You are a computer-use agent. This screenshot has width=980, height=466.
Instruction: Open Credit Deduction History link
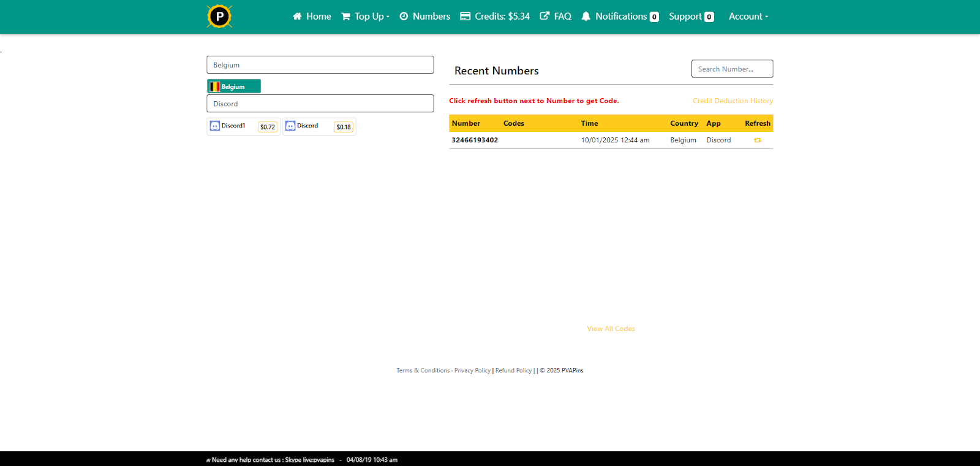(x=733, y=101)
